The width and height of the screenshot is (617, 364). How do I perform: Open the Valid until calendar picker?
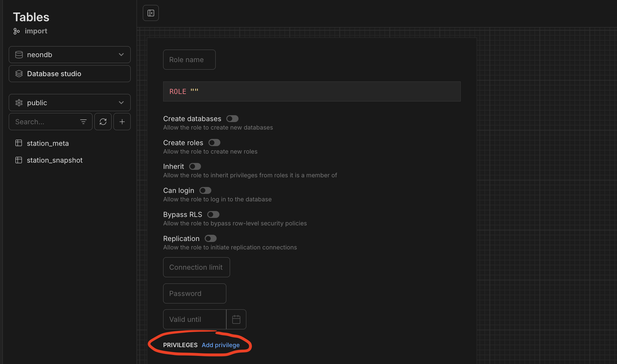(236, 319)
